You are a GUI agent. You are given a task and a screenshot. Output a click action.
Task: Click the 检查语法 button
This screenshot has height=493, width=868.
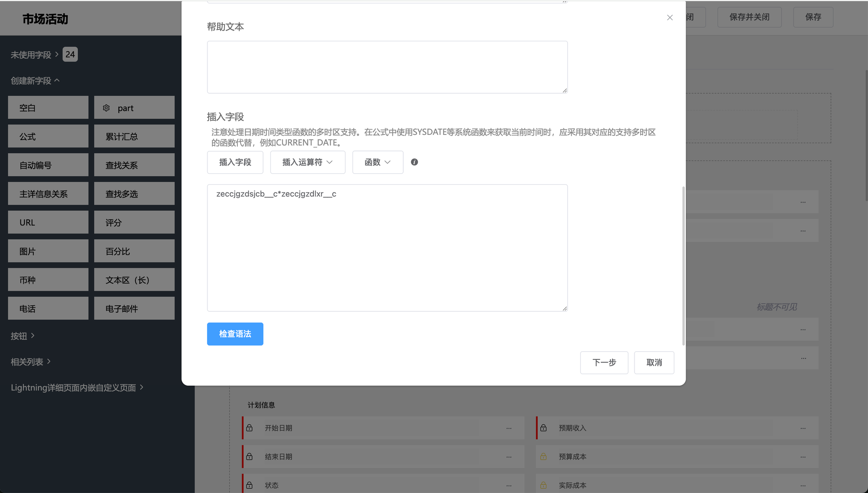pyautogui.click(x=235, y=334)
